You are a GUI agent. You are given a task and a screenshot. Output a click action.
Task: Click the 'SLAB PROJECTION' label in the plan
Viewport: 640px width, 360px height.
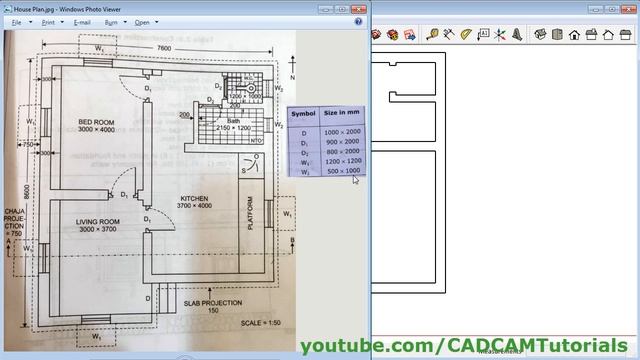[213, 303]
